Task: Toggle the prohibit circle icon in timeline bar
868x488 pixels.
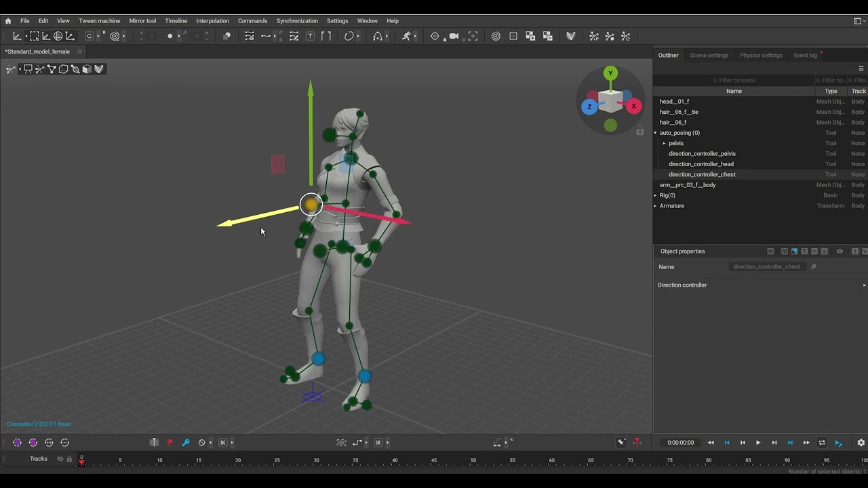Action: (201, 443)
